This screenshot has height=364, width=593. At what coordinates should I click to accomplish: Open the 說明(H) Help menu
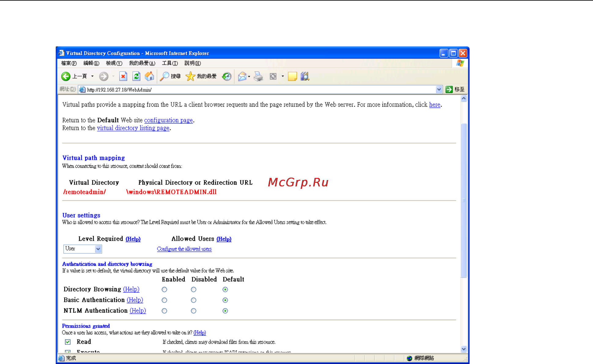pyautogui.click(x=193, y=63)
